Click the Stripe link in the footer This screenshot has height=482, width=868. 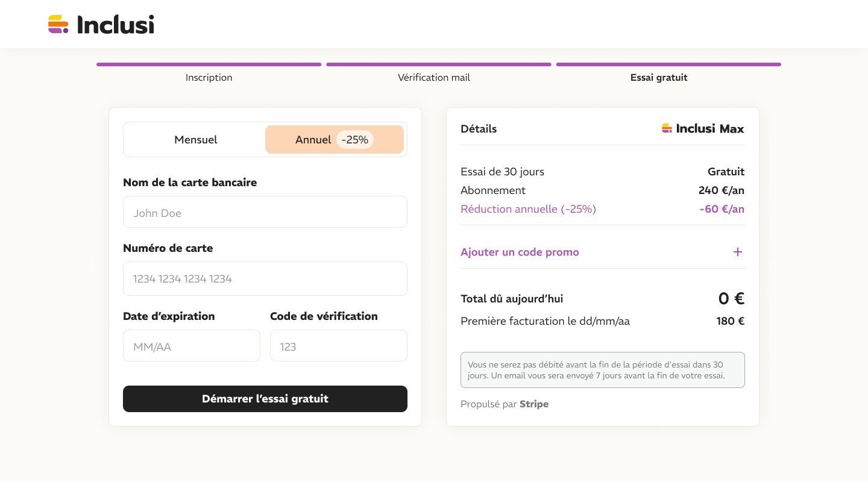tap(534, 404)
